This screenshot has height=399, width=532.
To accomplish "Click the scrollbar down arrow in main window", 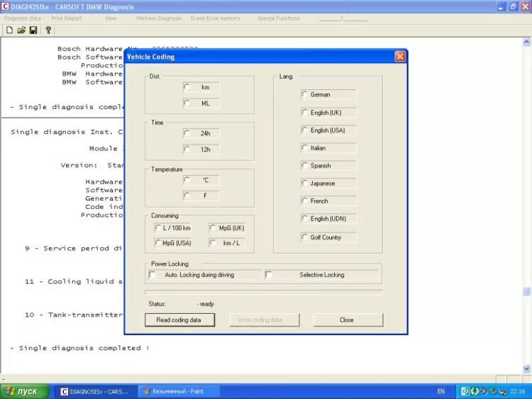I will coord(526,369).
